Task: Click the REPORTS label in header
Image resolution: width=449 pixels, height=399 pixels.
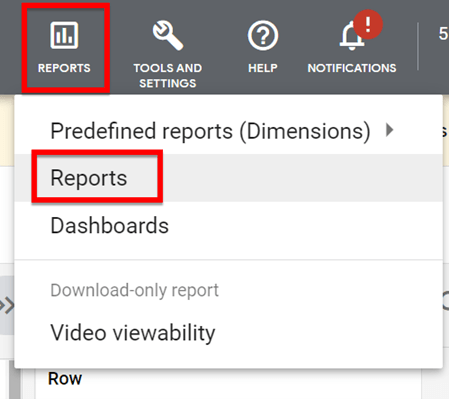Action: tap(64, 68)
